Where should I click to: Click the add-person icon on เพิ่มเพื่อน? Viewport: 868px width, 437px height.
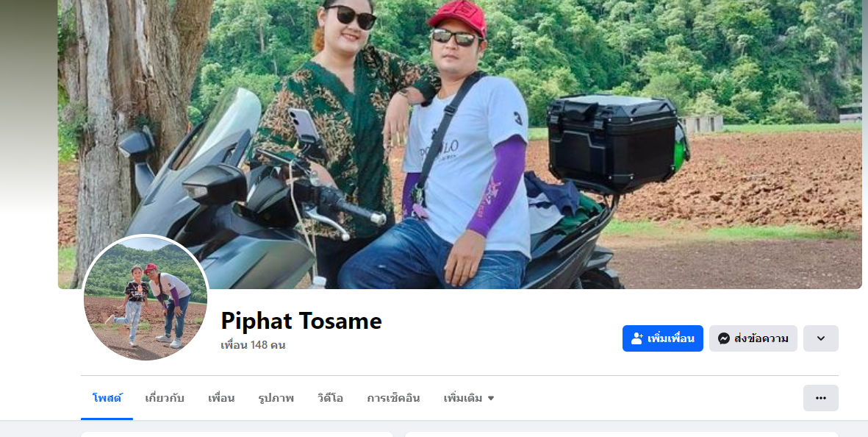[x=636, y=338]
